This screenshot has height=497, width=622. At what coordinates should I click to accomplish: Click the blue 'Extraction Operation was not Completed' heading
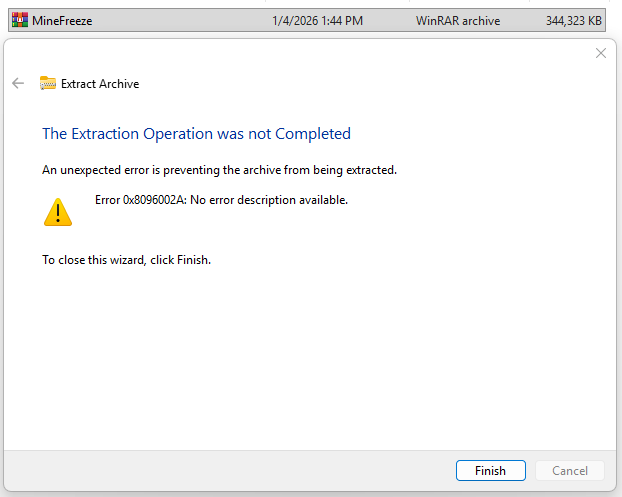click(196, 134)
